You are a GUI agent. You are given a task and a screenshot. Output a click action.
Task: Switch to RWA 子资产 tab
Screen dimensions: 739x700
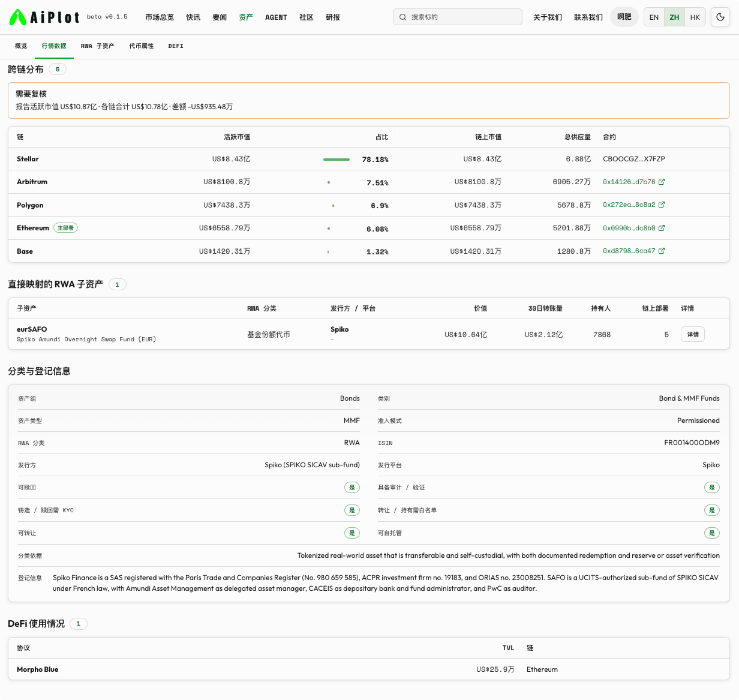(98, 46)
